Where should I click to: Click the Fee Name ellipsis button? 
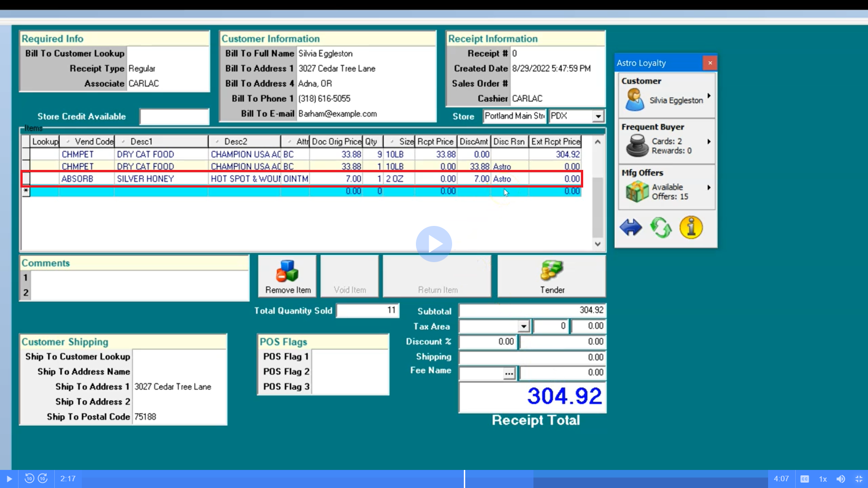(509, 373)
